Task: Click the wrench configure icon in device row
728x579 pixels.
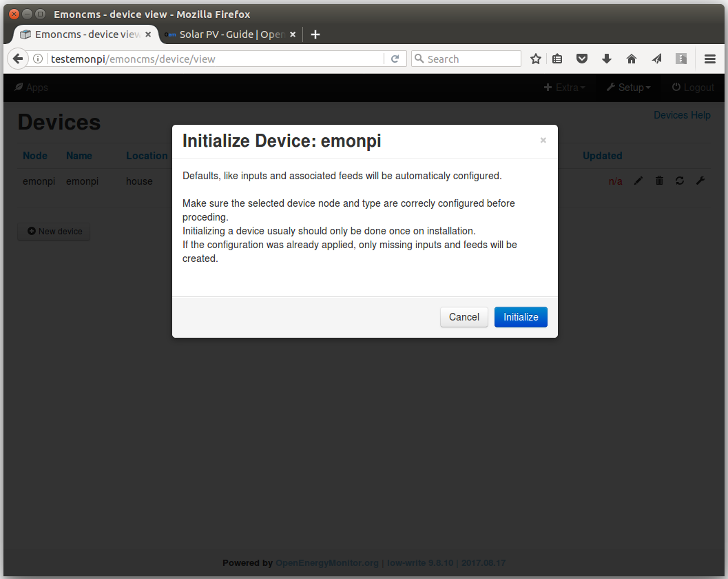Action: [700, 181]
